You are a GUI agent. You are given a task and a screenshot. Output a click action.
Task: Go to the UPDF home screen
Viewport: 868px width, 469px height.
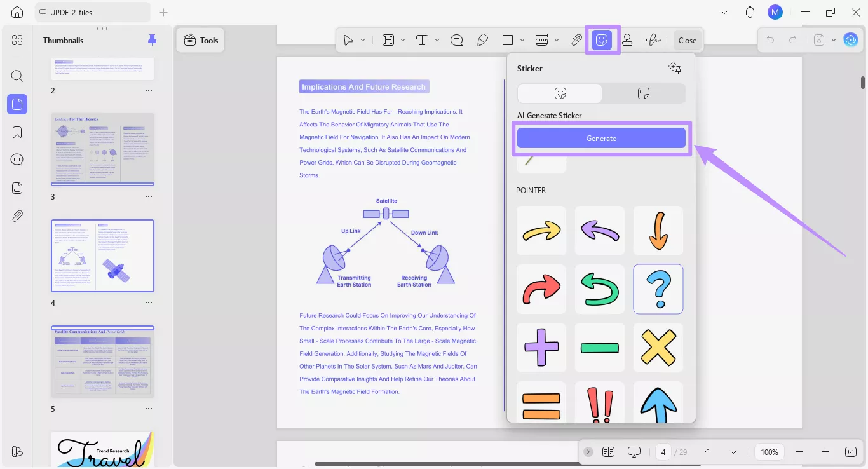click(17, 12)
